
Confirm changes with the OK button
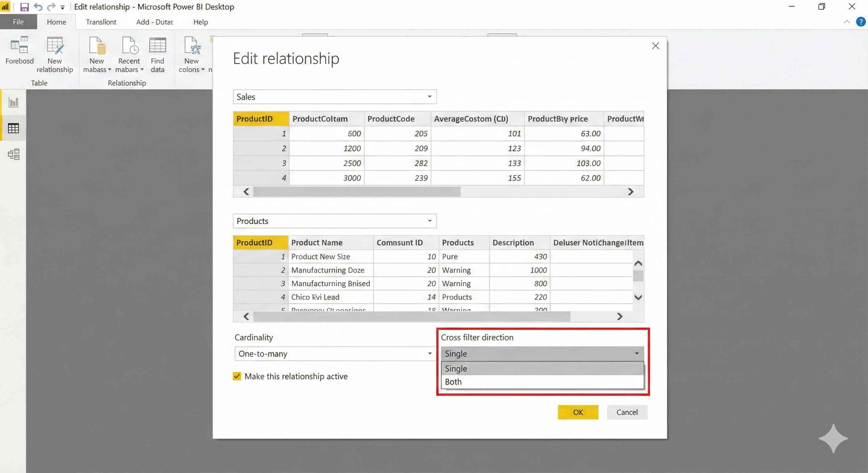coord(578,412)
